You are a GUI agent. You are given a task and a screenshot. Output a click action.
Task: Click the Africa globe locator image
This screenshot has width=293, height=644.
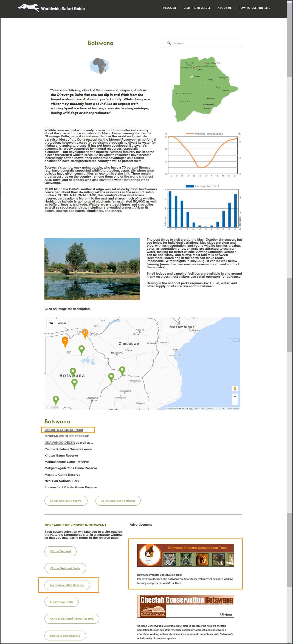point(99,66)
